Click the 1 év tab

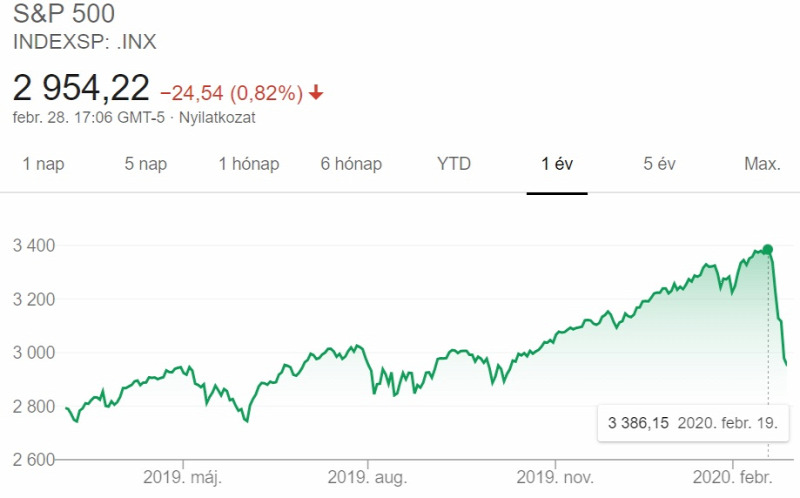[557, 164]
